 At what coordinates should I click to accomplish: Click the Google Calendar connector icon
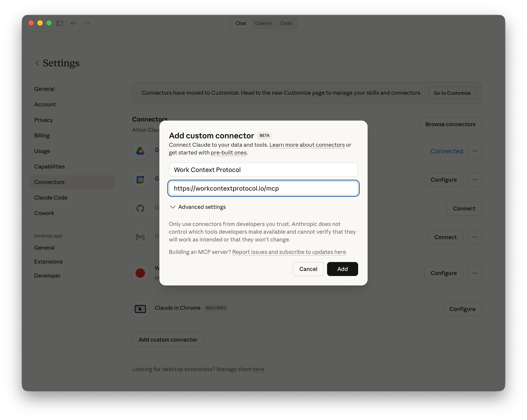pos(140,180)
